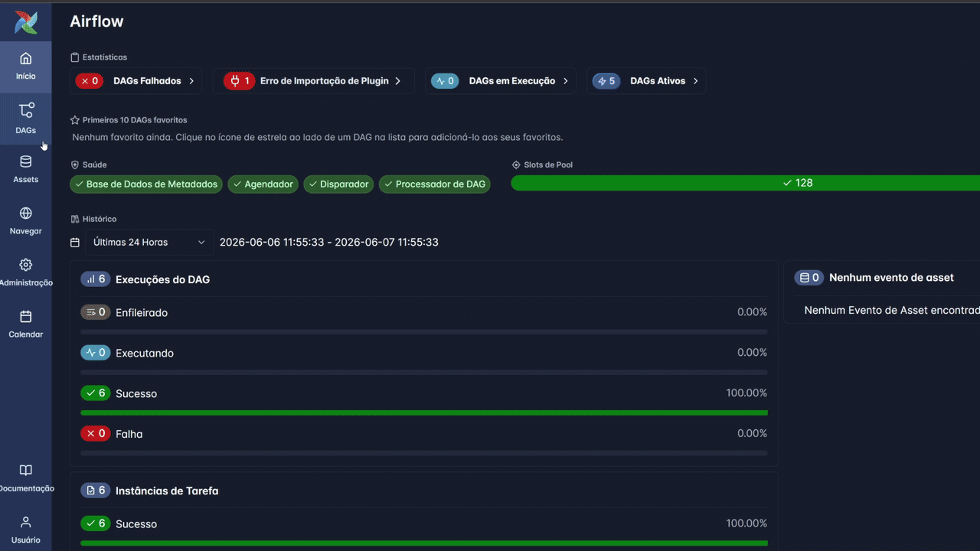Viewport: 980px width, 551px height.
Task: Click the star icon beside Primeiros 10 DAGs favoritos
Action: click(x=75, y=120)
